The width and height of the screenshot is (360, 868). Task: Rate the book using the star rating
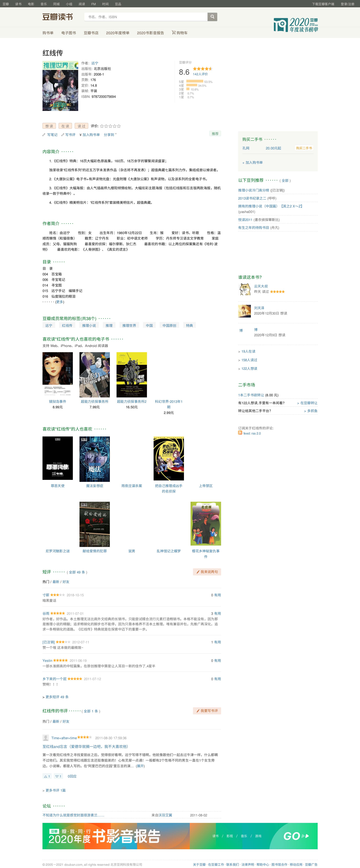coord(110,126)
